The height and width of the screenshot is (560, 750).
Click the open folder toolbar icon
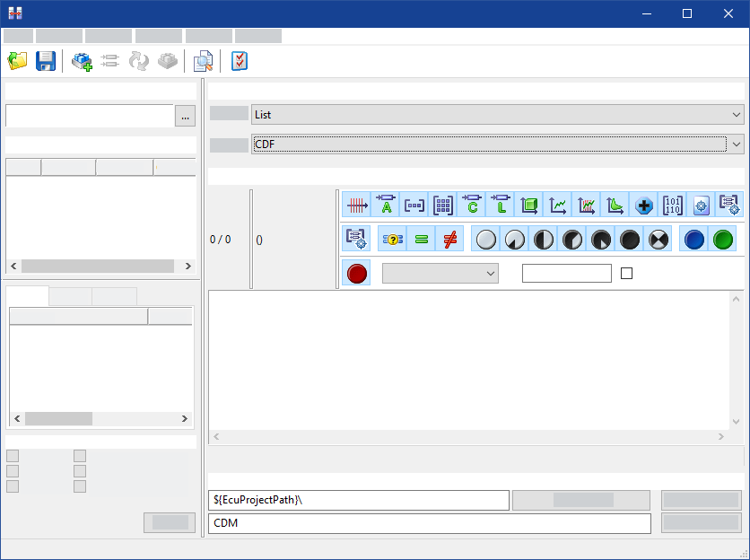click(x=17, y=61)
